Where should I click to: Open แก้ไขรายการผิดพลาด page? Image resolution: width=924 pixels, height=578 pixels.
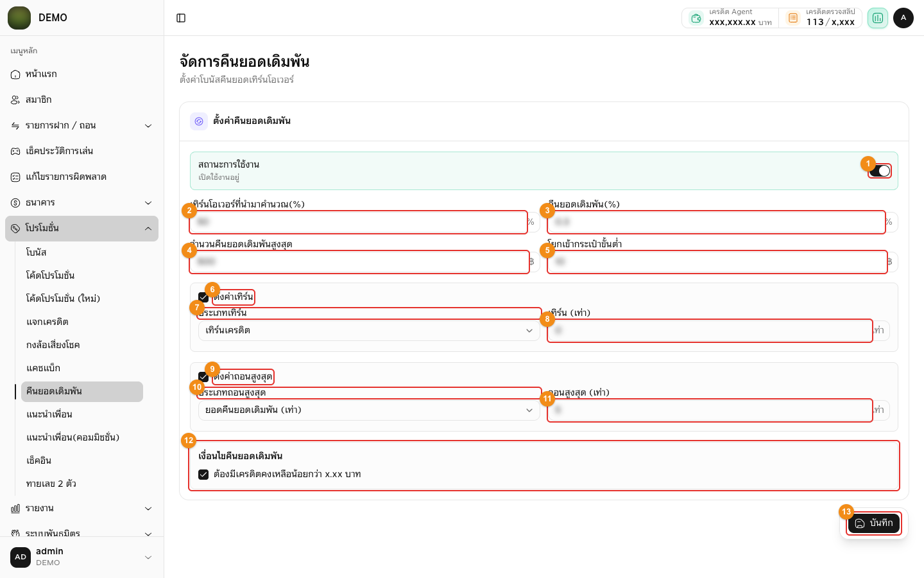(82, 177)
